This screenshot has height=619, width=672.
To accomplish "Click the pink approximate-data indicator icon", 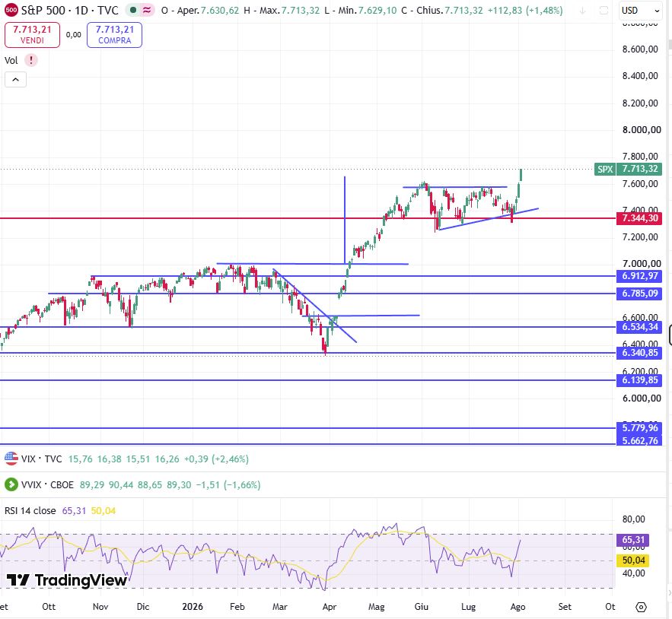I will [147, 11].
